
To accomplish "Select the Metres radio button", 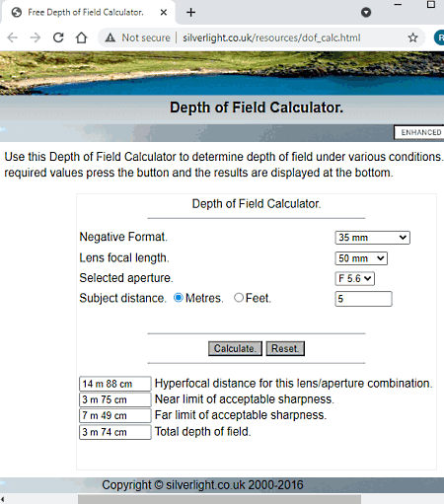I will point(179,298).
